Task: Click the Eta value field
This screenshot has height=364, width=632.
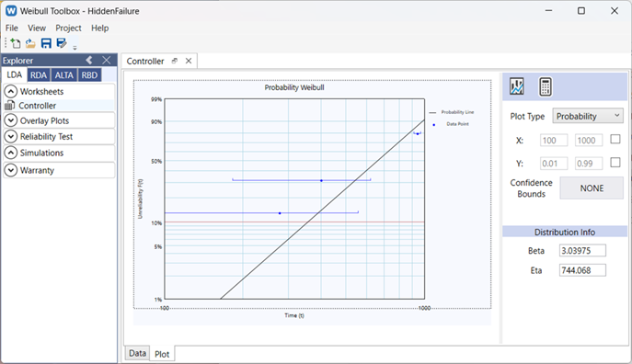Action: (x=582, y=270)
